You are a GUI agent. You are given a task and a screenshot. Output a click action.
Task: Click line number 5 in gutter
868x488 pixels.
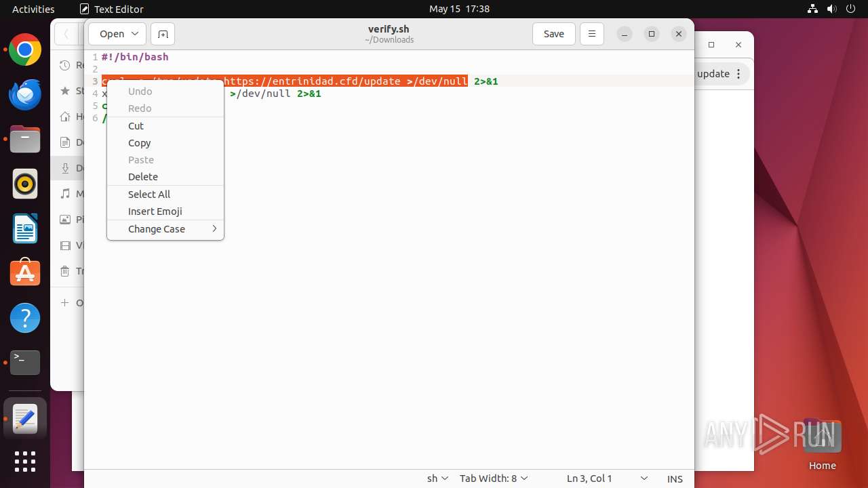tap(95, 106)
